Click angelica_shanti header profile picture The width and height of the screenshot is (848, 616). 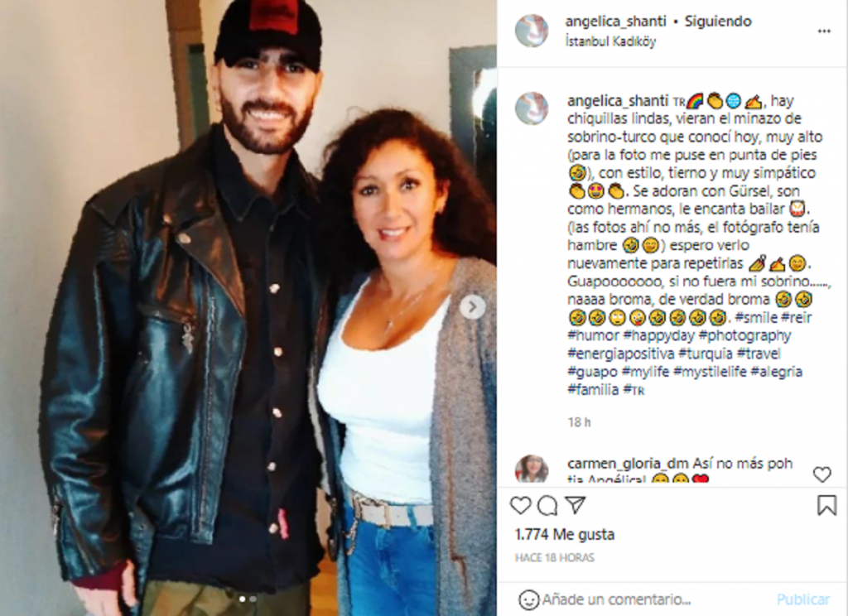click(x=532, y=31)
